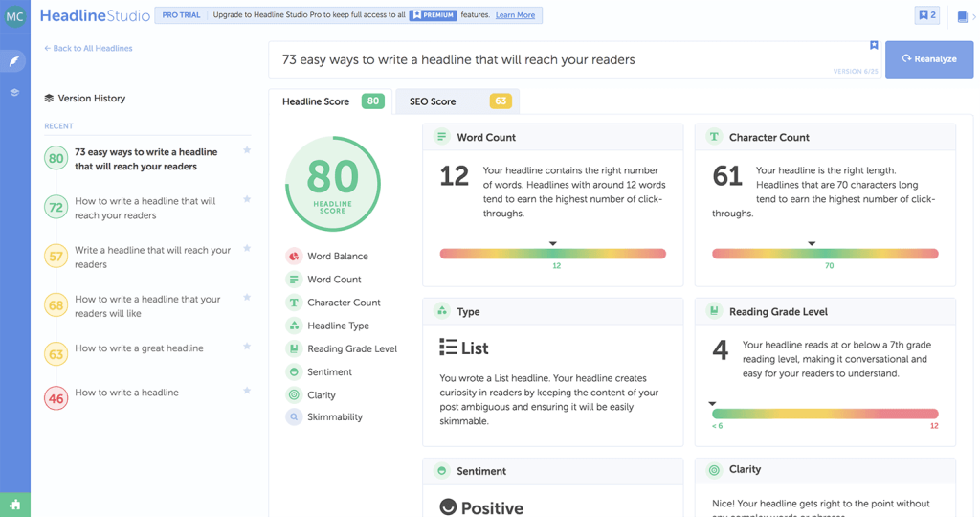Select the Headline Score tab
980x517 pixels.
tap(331, 101)
